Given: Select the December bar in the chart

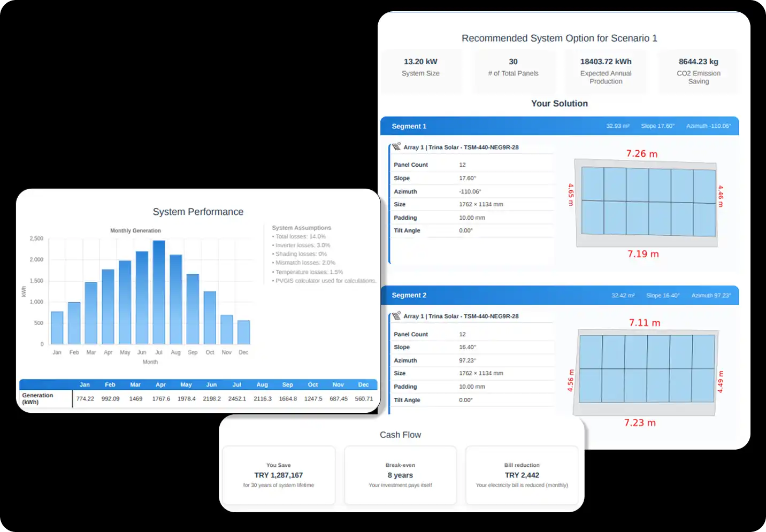Looking at the screenshot, I should click(243, 332).
